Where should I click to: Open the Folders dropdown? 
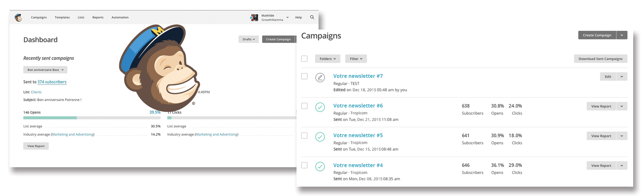point(327,59)
